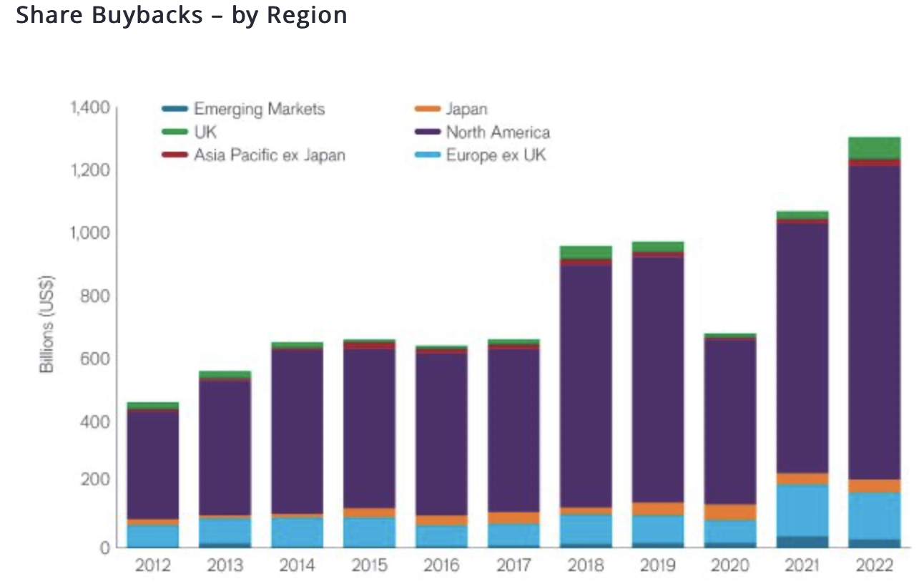Click the Emerging Markets legend color swatch

click(x=175, y=109)
